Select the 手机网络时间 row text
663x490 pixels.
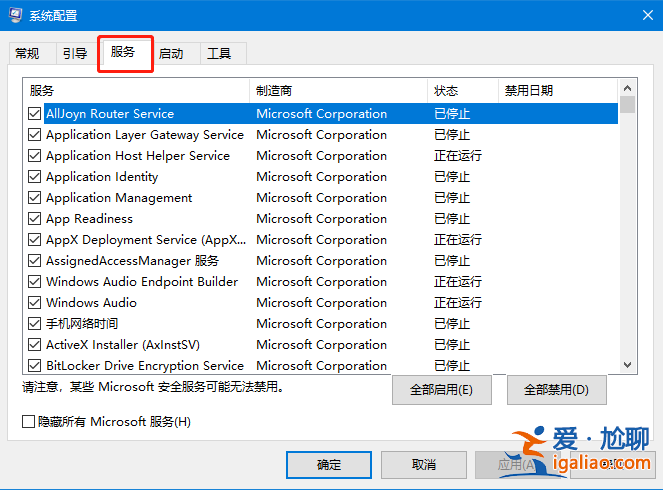coord(82,323)
